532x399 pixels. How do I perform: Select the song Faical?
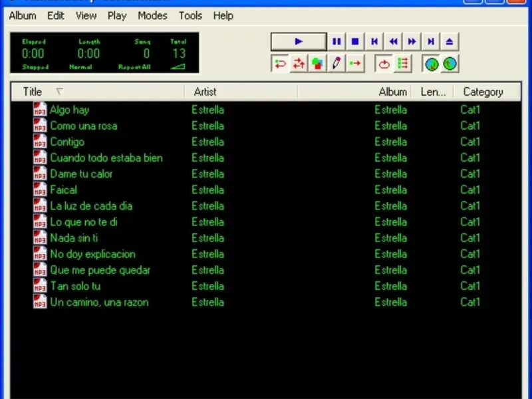point(63,190)
